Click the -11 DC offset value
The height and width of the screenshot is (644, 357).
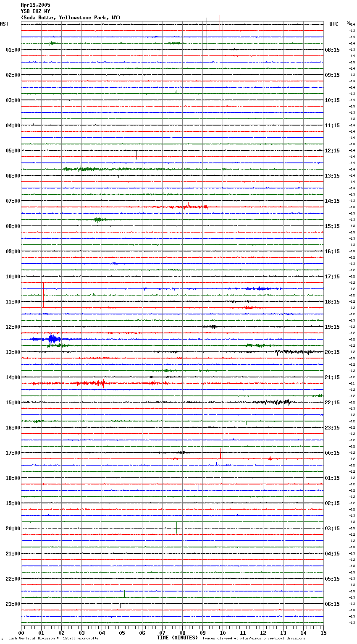[352, 384]
